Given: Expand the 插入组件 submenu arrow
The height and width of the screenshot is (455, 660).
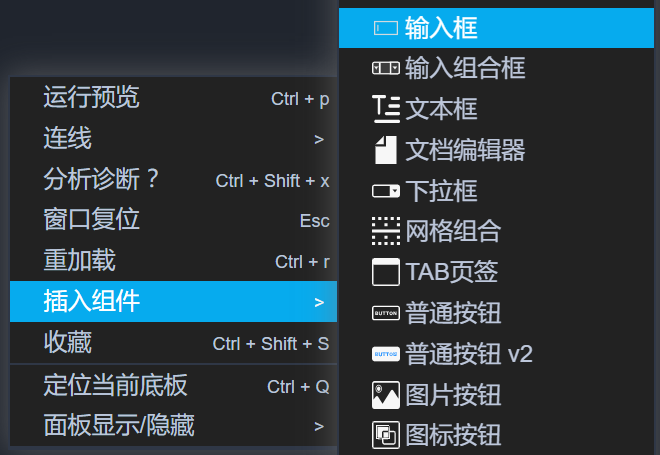Looking at the screenshot, I should coord(319,302).
